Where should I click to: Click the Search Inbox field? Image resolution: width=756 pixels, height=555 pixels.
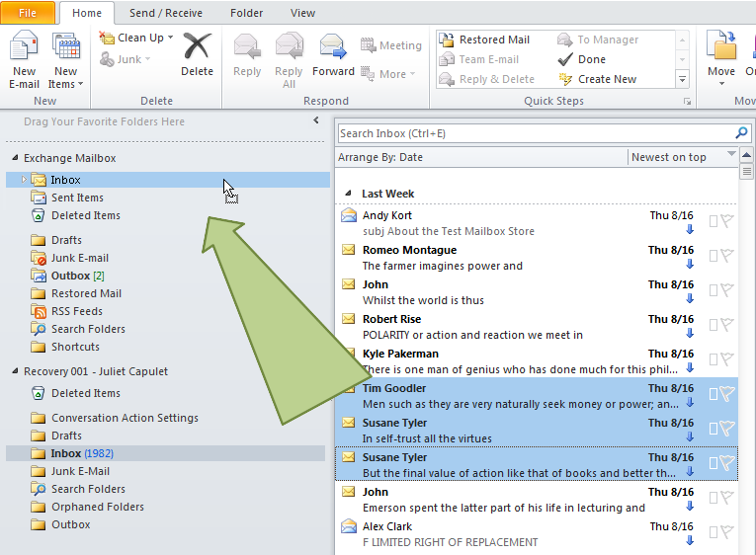point(536,133)
